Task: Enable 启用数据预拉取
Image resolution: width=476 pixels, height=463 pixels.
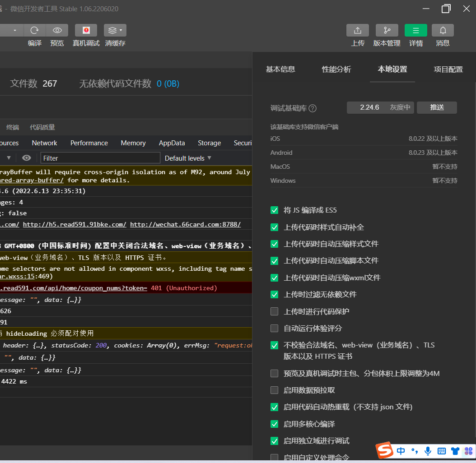Action: (x=275, y=390)
